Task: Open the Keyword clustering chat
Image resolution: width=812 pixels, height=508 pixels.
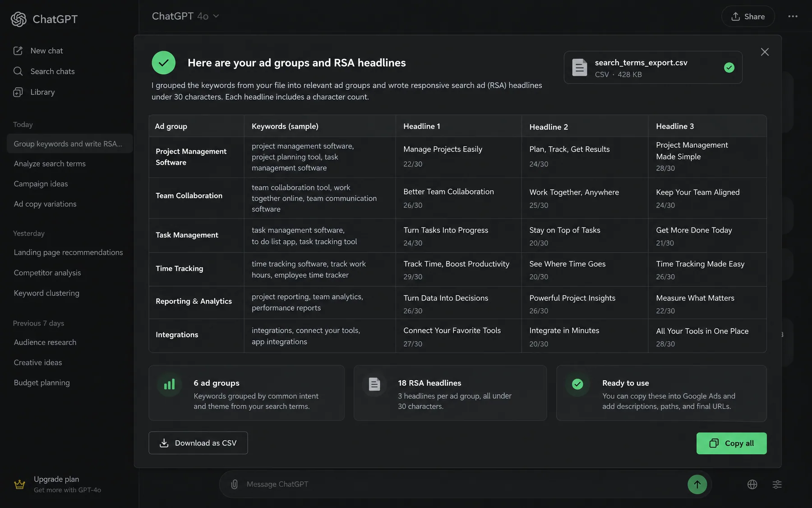Action: point(46,293)
